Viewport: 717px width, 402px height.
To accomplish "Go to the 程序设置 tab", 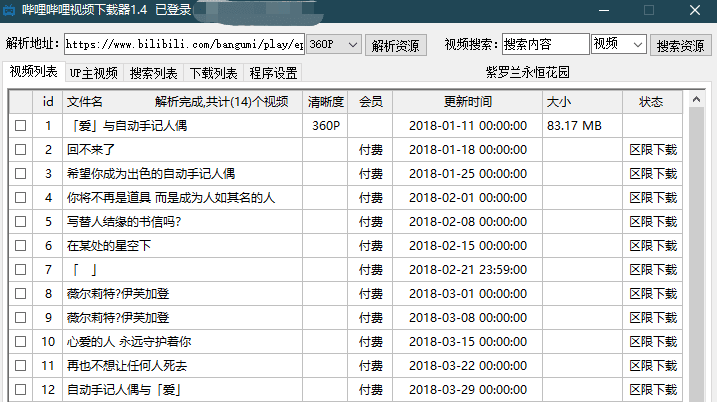I will [273, 73].
